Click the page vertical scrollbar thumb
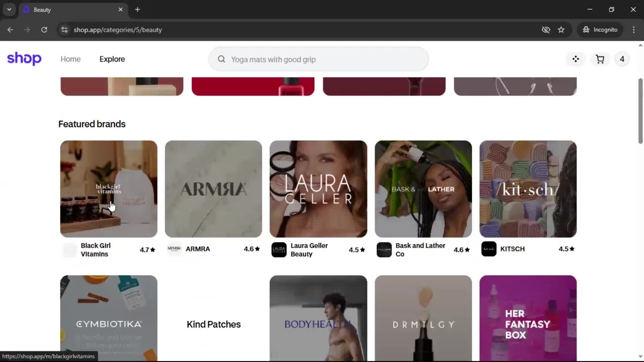The image size is (644, 362). [x=640, y=111]
